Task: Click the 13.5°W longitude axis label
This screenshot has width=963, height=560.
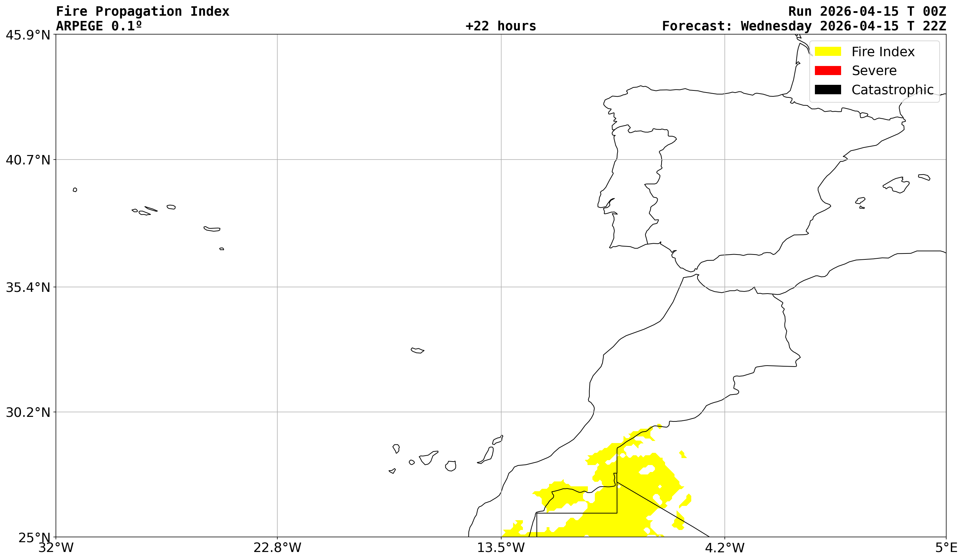Action: tap(501, 548)
